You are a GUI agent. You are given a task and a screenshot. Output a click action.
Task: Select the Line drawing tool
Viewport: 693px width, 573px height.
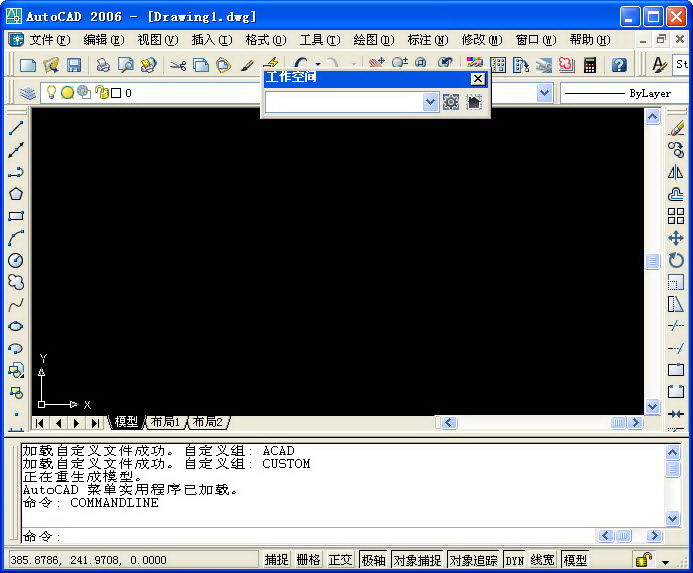click(x=16, y=128)
